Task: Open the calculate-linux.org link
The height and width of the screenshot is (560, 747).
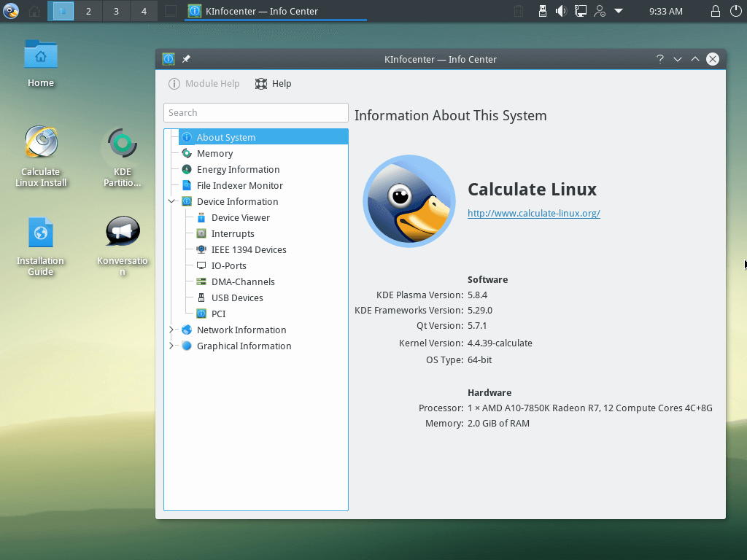Action: (x=533, y=214)
